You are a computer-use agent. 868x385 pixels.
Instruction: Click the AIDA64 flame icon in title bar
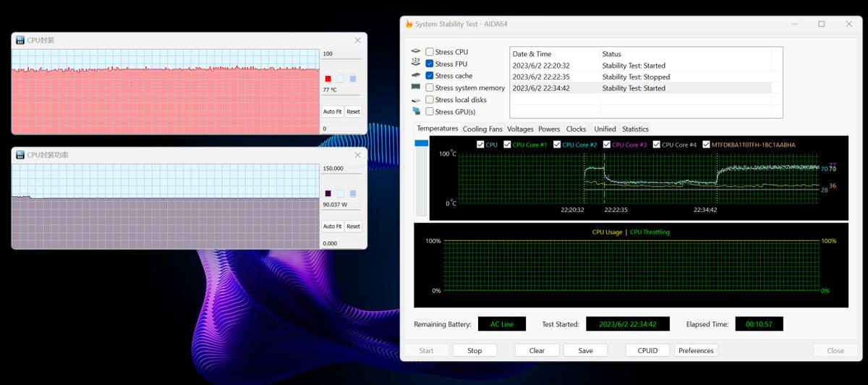409,24
